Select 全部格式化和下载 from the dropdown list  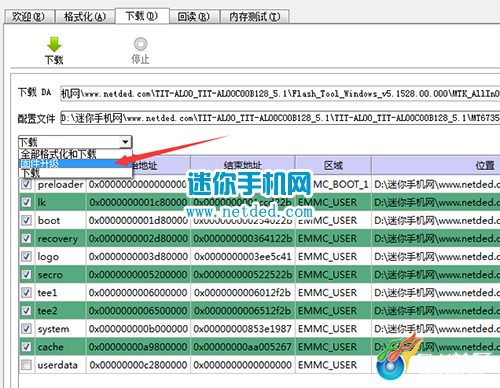[x=75, y=154]
